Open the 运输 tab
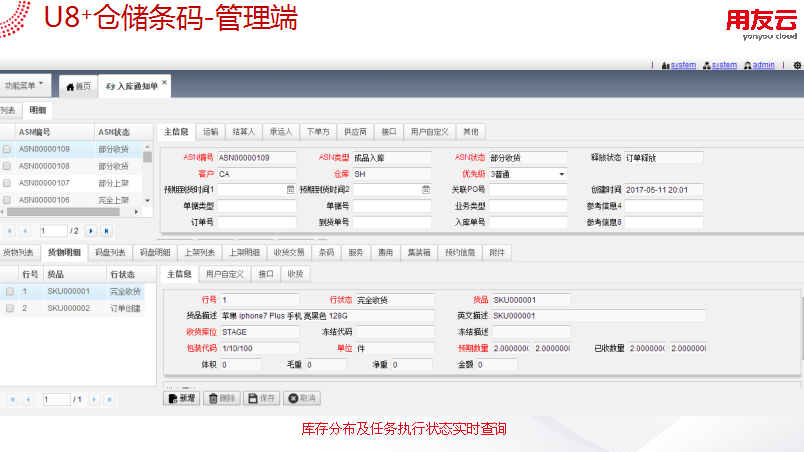Viewport: 804px width, 452px height. (x=210, y=132)
